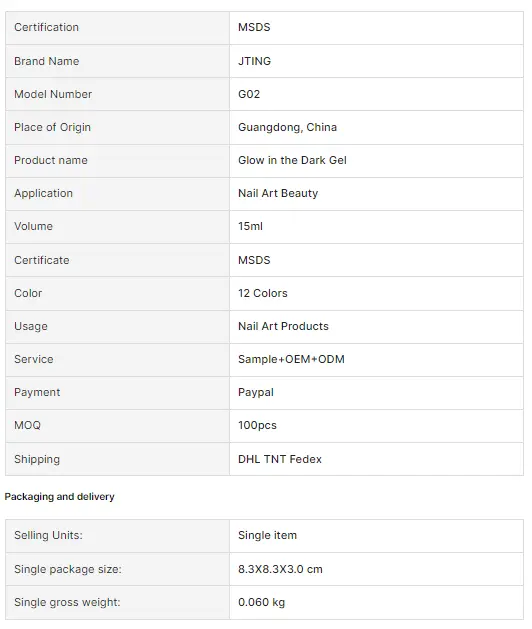The width and height of the screenshot is (532, 629).
Task: Click the Certification label cell
Action: [x=118, y=28]
